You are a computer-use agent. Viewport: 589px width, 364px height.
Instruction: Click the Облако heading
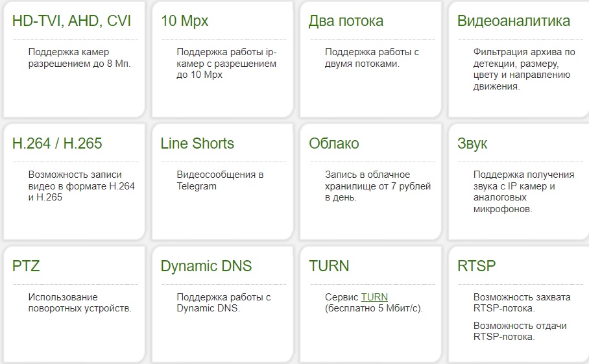click(x=334, y=143)
